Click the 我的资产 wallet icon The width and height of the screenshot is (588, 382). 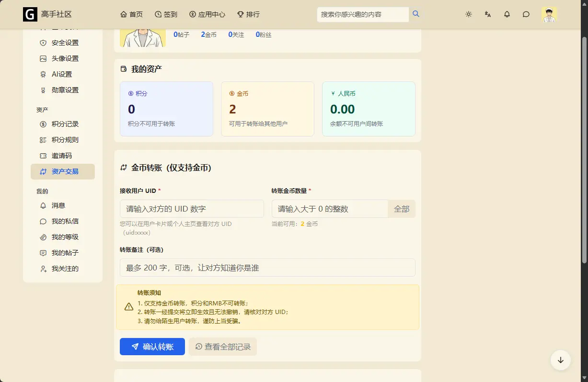(124, 69)
